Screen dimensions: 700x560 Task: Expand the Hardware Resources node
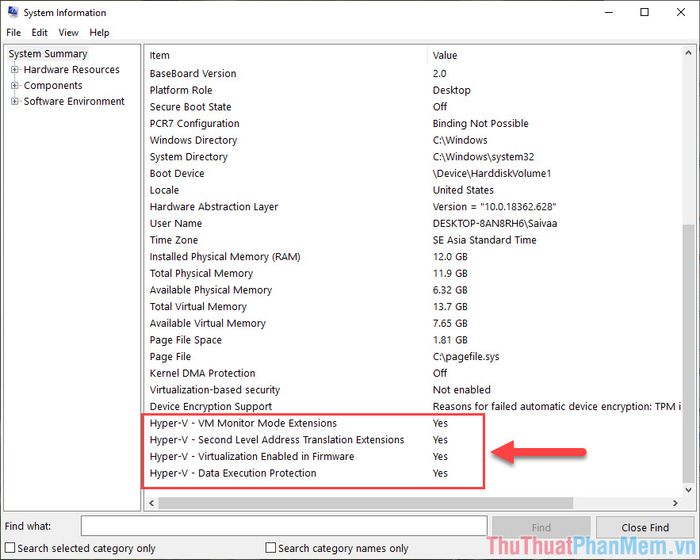(x=15, y=70)
